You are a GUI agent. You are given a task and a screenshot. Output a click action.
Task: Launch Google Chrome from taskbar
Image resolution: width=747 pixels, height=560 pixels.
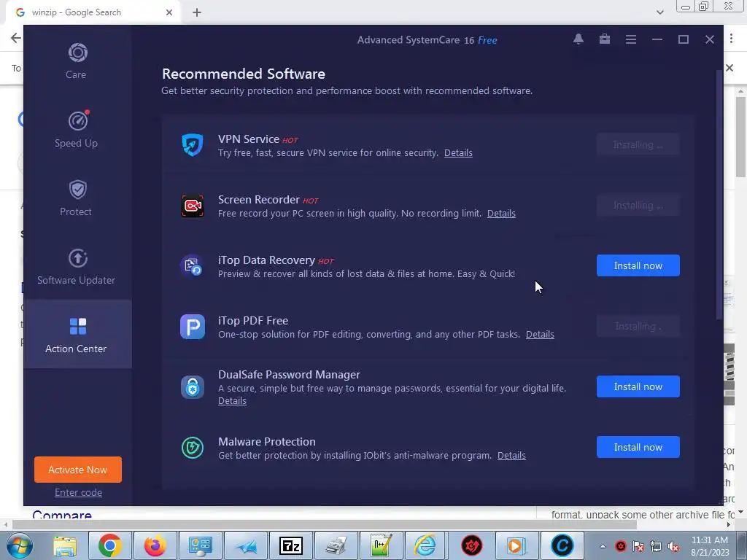pyautogui.click(x=110, y=545)
